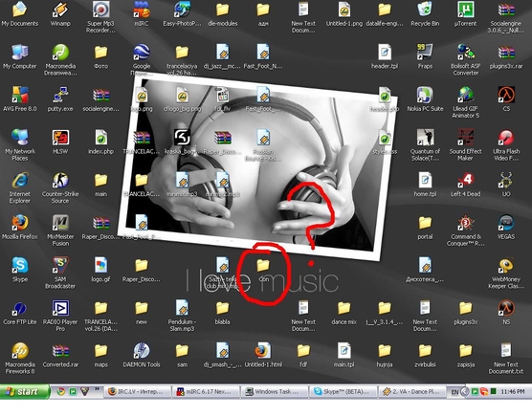Click the Windows start button

click(24, 391)
